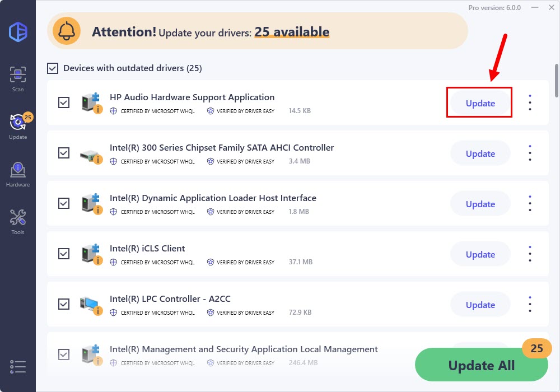Open the Tools section in sidebar
Viewport: 560px width, 392px height.
click(x=18, y=222)
